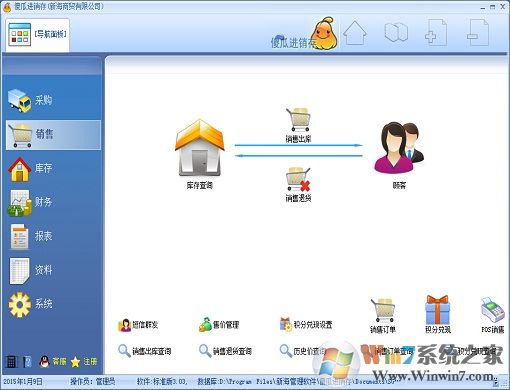Click 操作员: 管理员 in status bar
510x390 pixels.
click(93, 381)
